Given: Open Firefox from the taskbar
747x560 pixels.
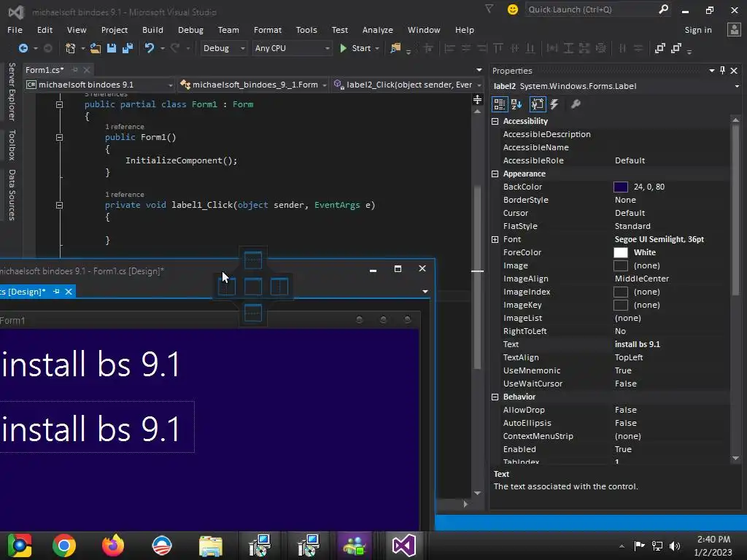Looking at the screenshot, I should point(113,545).
